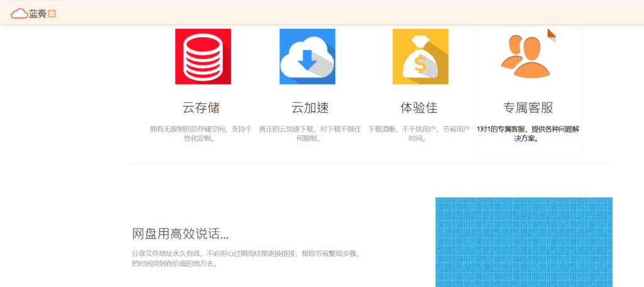
Task: Click the blue cloud download icon
Action: click(307, 57)
